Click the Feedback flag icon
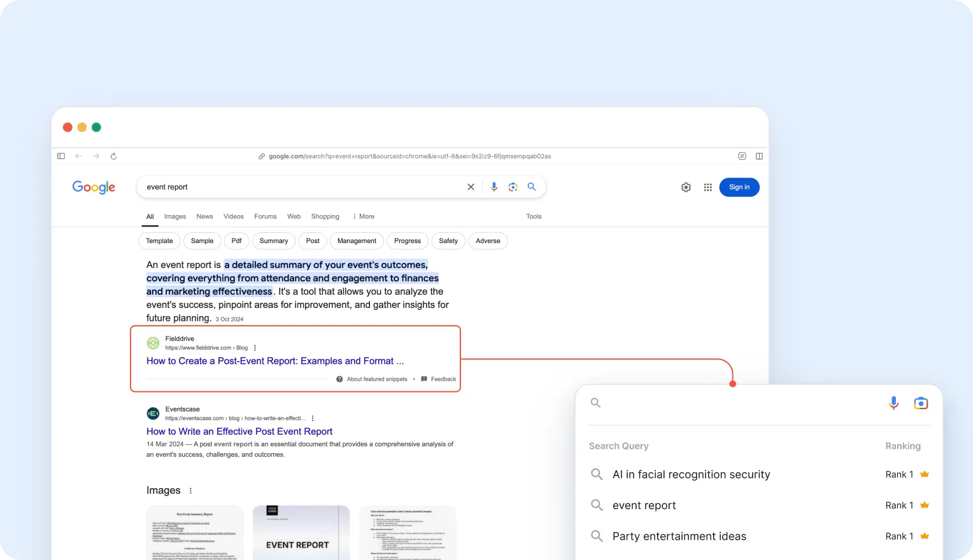The image size is (973, 560). (x=424, y=379)
